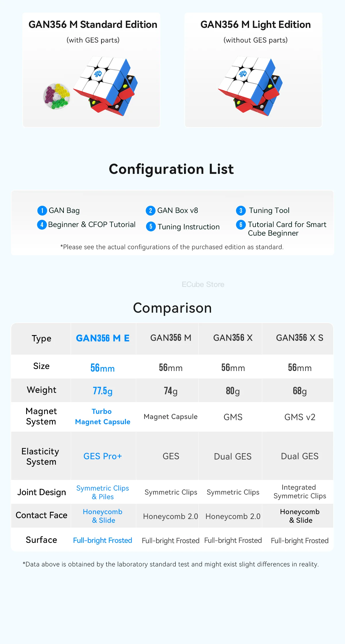
Task: Click the GAN356 M Light Edition title
Action: tap(256, 25)
